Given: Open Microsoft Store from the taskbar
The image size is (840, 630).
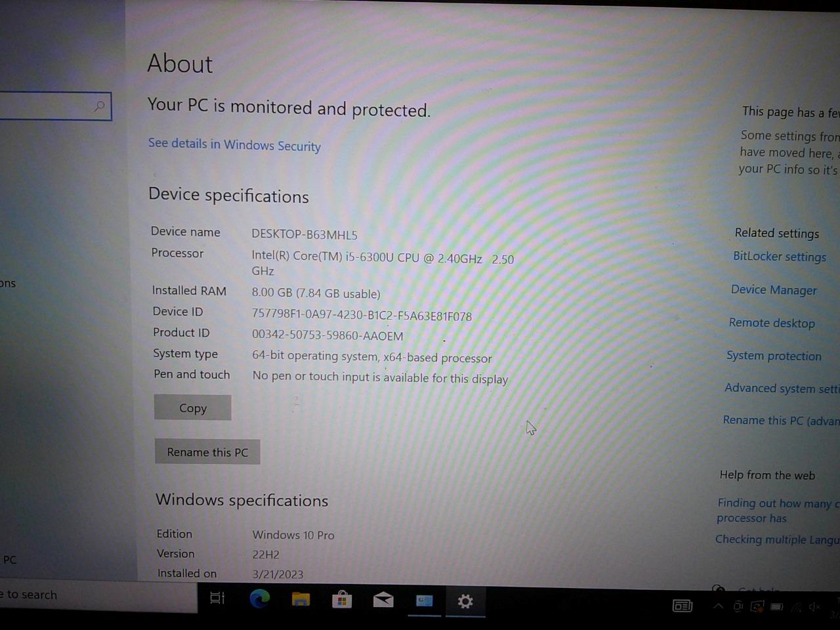Looking at the screenshot, I should click(342, 599).
